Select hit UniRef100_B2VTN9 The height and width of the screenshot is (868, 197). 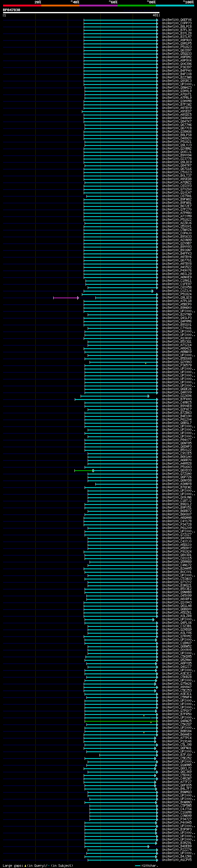click(176, 314)
